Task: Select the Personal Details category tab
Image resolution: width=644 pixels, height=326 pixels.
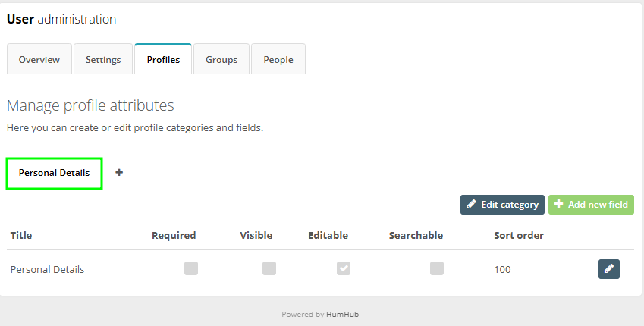Action: 55,173
